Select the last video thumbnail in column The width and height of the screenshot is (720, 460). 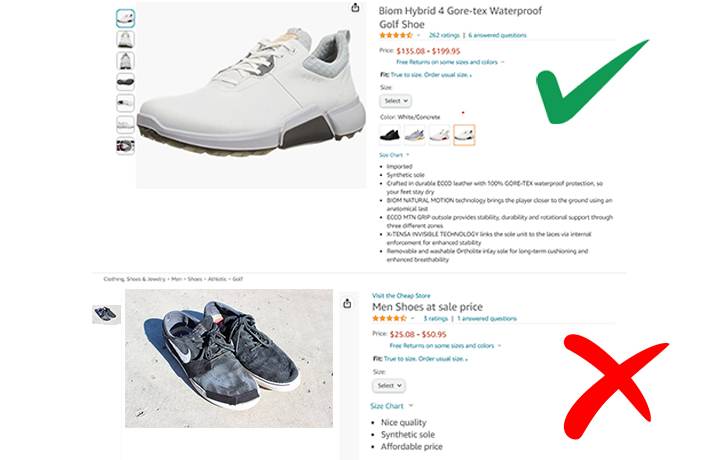pos(125,146)
